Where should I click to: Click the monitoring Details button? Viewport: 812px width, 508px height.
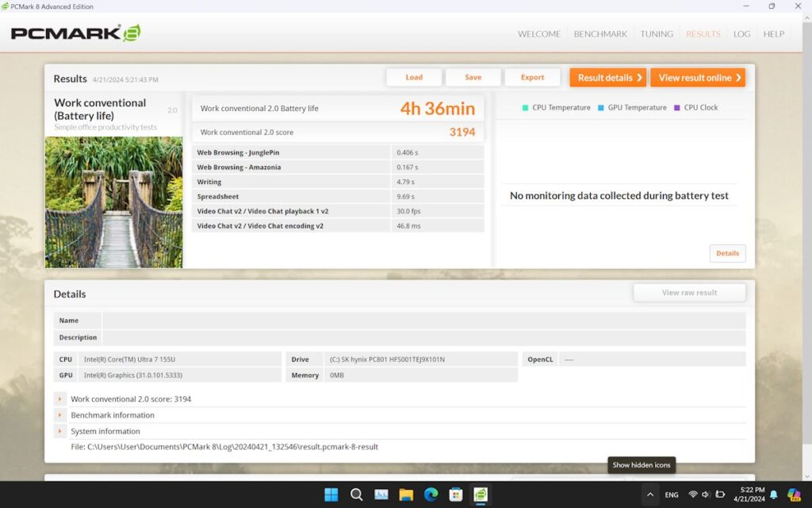(727, 253)
